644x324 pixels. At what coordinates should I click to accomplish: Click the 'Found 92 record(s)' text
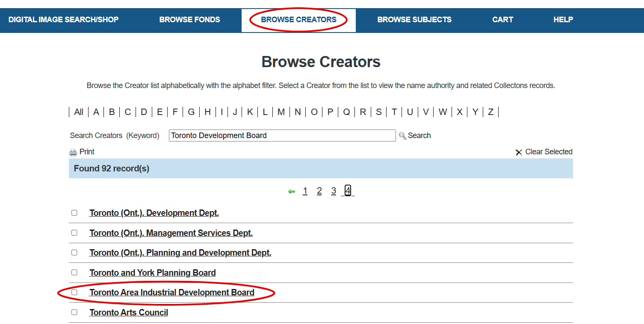pyautogui.click(x=112, y=168)
